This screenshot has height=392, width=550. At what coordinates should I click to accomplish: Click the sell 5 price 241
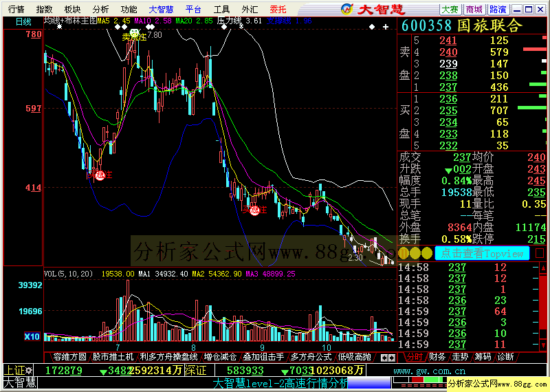tap(448, 41)
